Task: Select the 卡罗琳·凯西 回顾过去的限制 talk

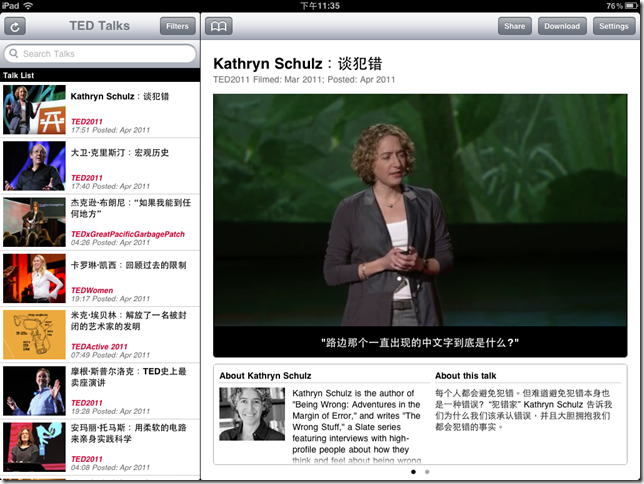Action: point(100,279)
